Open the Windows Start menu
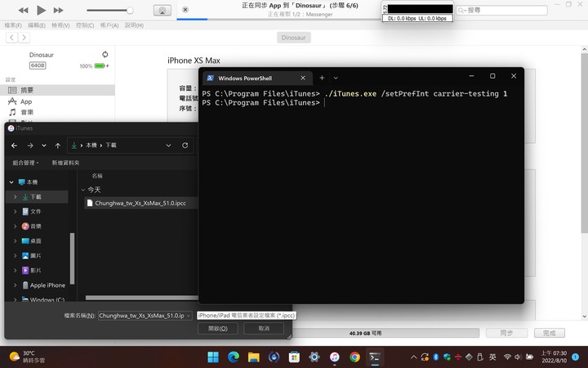This screenshot has width=588, height=368. [x=213, y=357]
